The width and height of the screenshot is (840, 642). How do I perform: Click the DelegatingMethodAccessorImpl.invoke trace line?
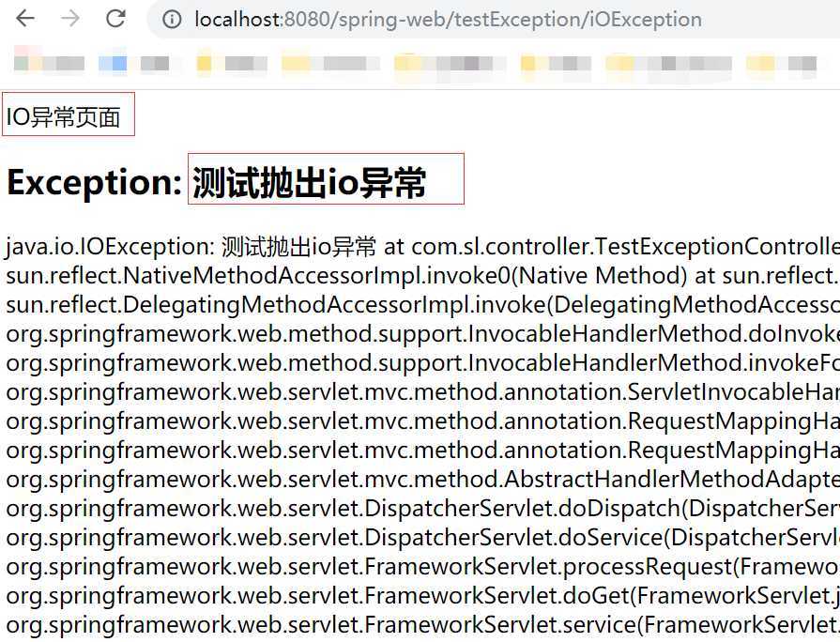click(422, 305)
